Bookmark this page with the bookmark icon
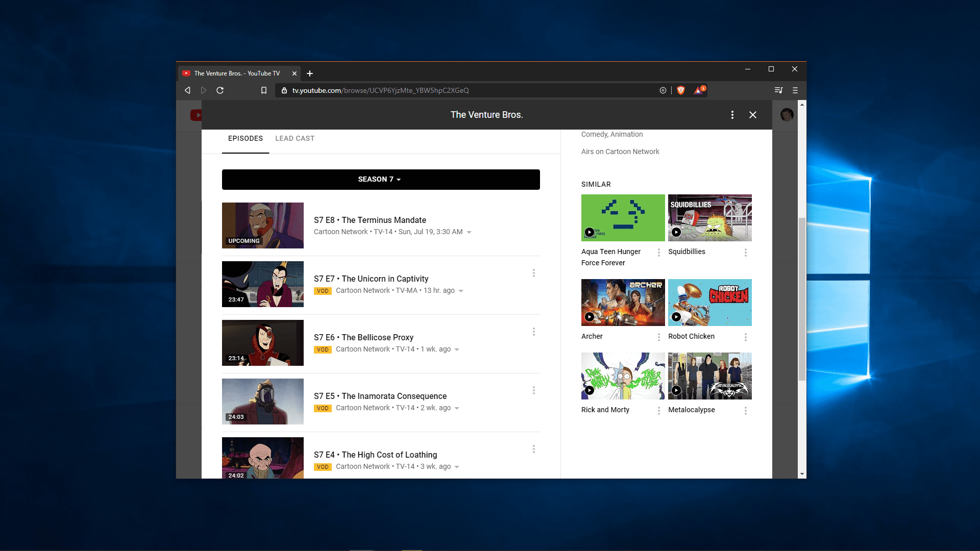Viewport: 980px width, 551px height. (x=264, y=90)
